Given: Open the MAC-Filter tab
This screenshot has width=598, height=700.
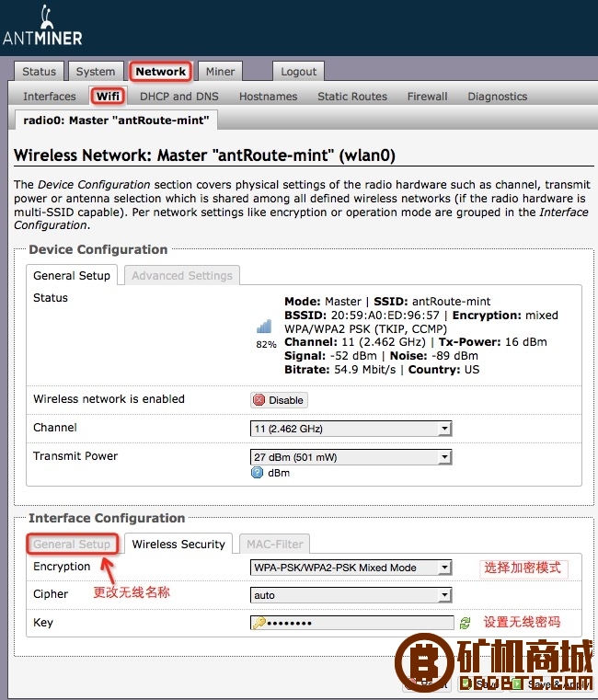Looking at the screenshot, I should pyautogui.click(x=275, y=545).
